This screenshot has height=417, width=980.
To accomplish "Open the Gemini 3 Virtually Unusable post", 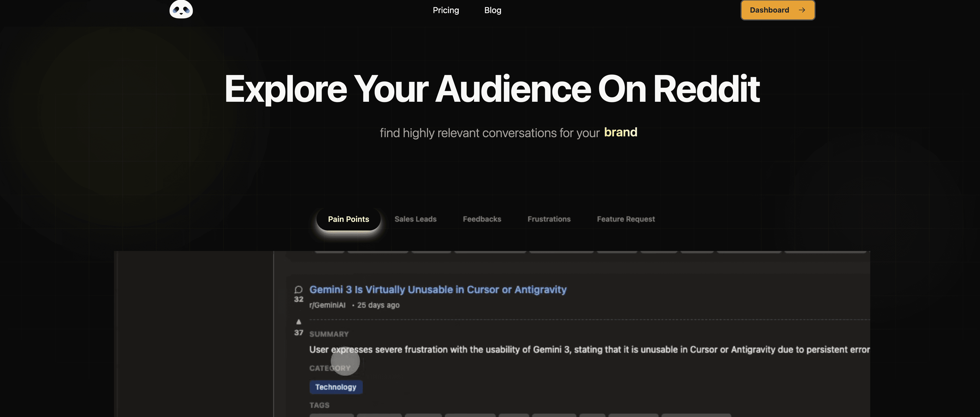I will [438, 290].
